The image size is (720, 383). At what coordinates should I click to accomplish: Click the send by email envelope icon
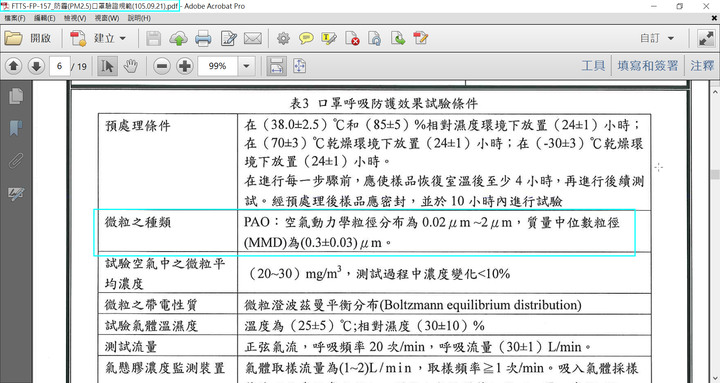[x=253, y=38]
